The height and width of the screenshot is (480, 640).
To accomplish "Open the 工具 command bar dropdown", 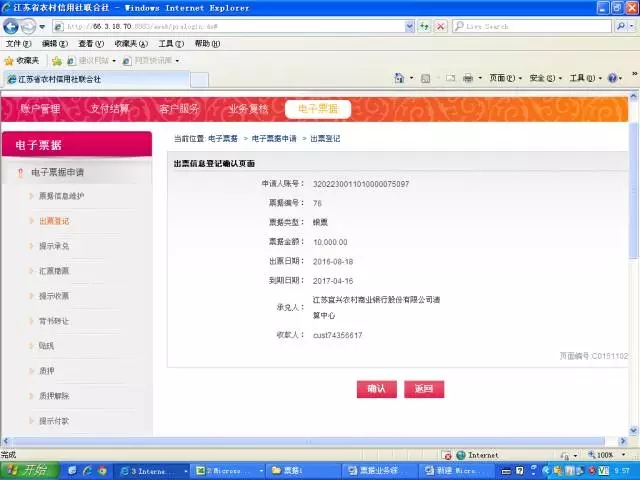I will (585, 78).
